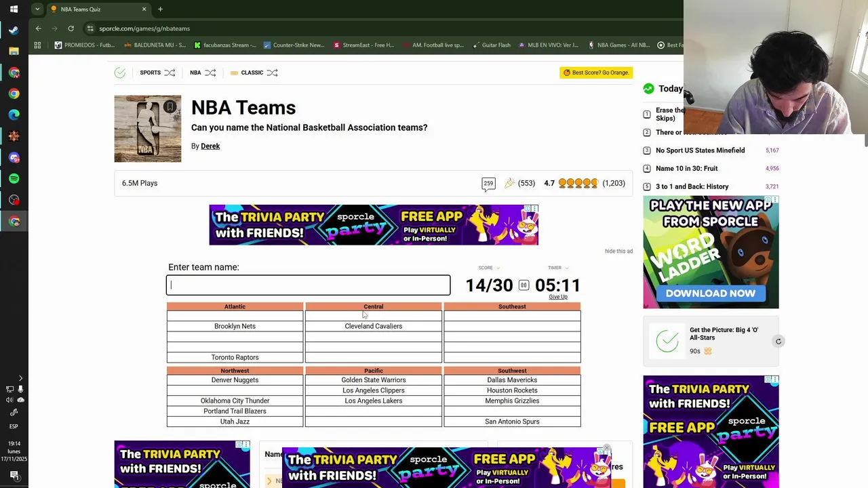Shuffle a random CLASSIC quiz
The width and height of the screenshot is (868, 488).
coord(272,73)
